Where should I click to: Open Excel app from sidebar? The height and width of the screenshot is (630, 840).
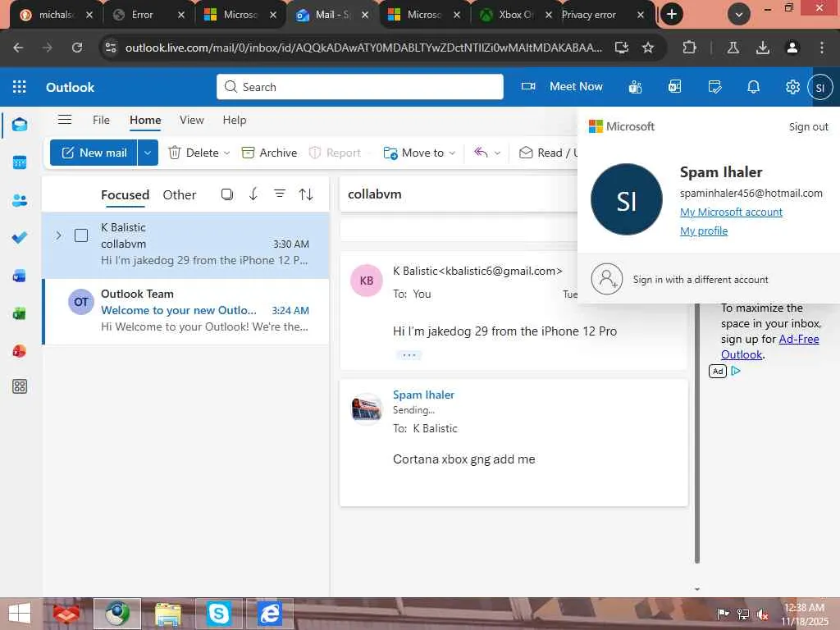coord(20,313)
